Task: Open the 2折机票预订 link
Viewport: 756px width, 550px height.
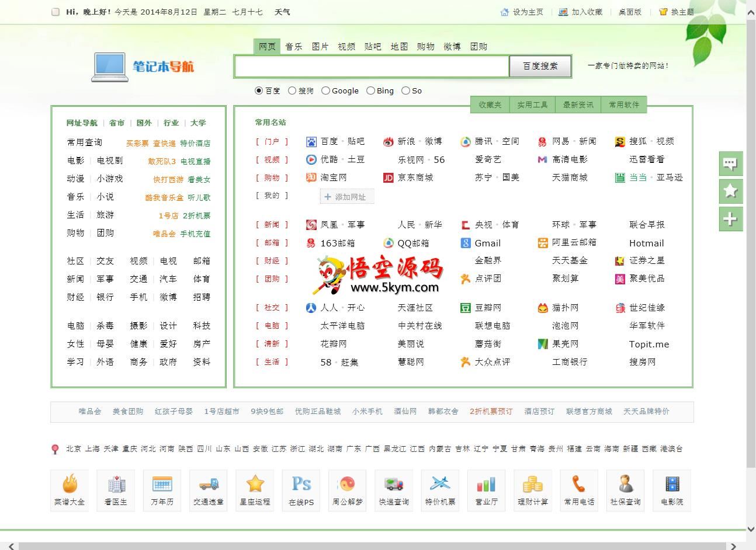Action: click(x=491, y=411)
